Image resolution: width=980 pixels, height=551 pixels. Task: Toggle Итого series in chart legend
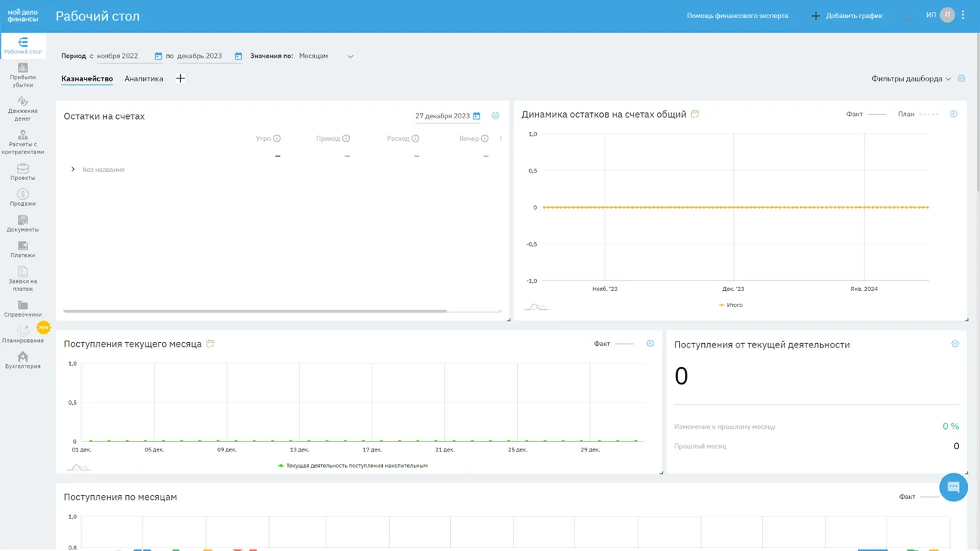point(730,305)
